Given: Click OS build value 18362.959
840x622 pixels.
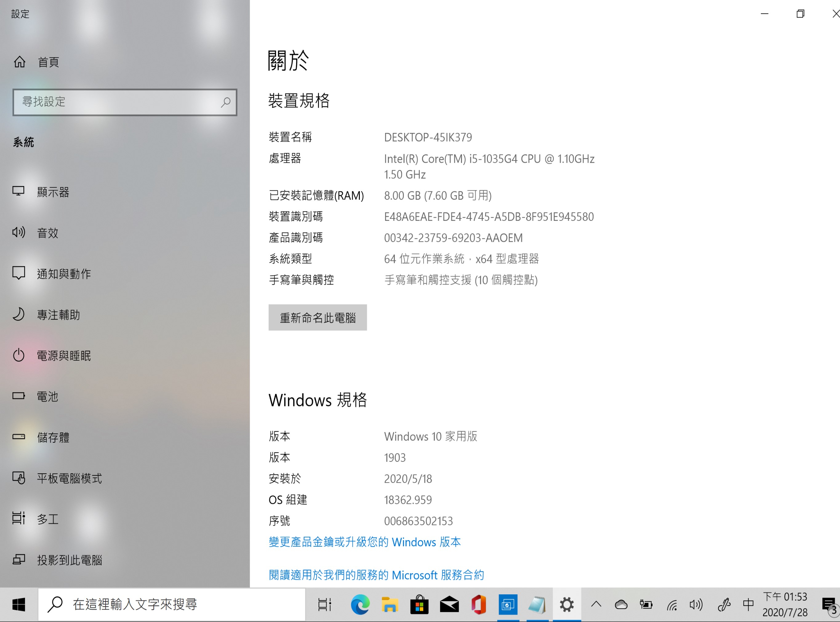Looking at the screenshot, I should [408, 500].
